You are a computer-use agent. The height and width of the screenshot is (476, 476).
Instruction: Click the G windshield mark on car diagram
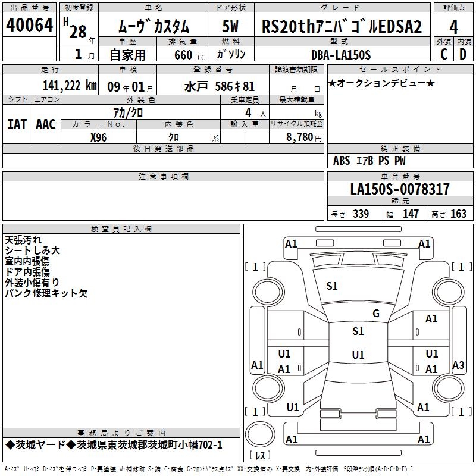click(x=375, y=313)
